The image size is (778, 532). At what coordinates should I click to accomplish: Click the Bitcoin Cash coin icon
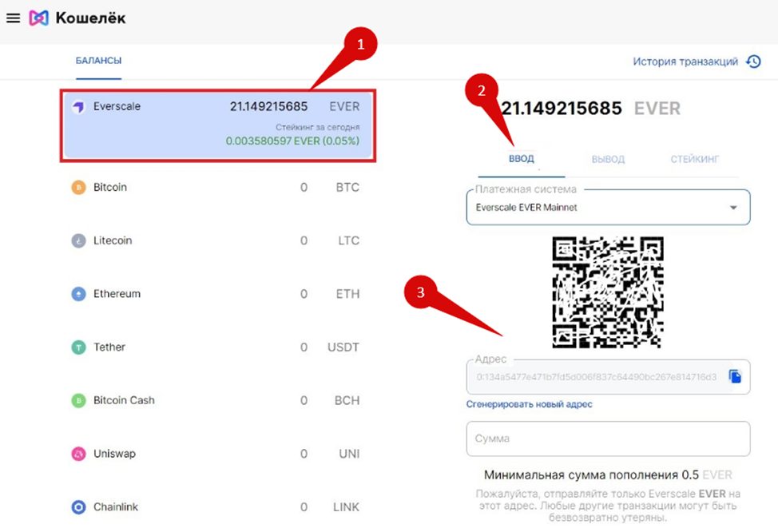(78, 400)
